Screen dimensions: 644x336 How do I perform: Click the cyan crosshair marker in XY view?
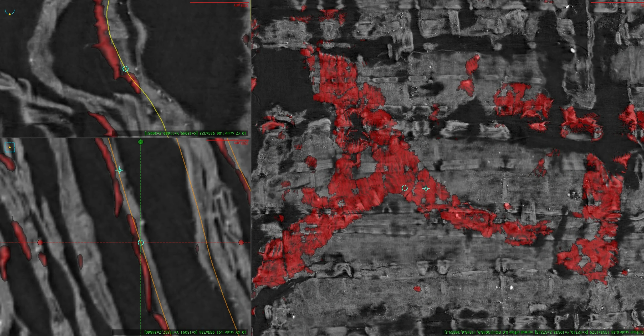pos(119,170)
